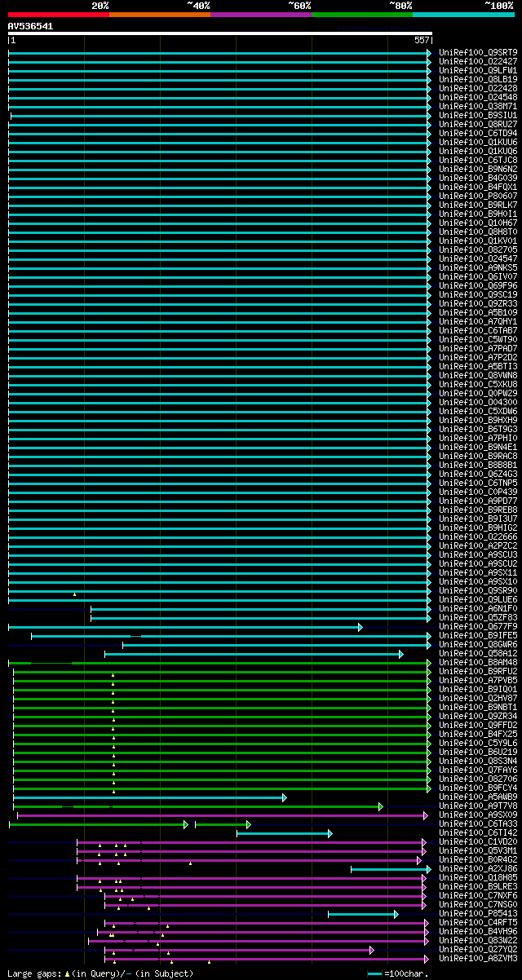Screen dimensions: 522x980
Task: Select label UniRef100_C6TJC8
Action: (478, 160)
